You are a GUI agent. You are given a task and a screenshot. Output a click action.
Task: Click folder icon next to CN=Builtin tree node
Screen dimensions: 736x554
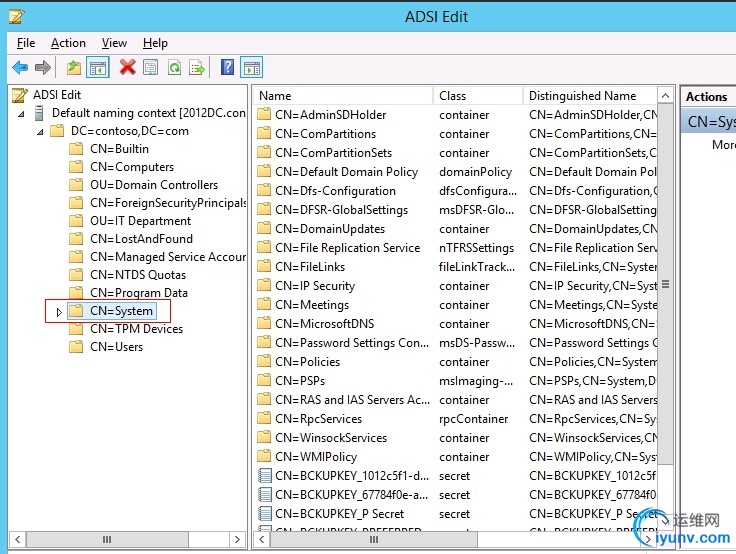pos(76,149)
